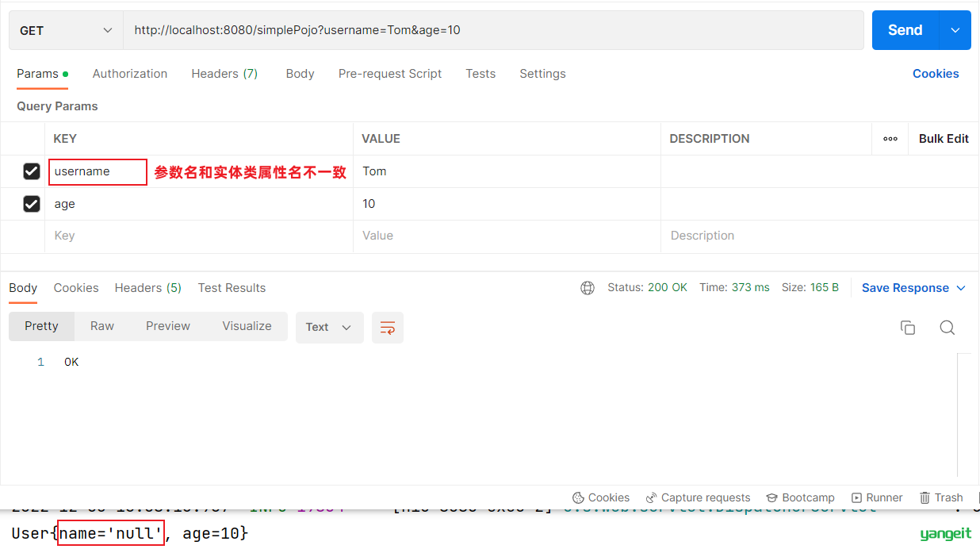The image size is (980, 549).
Task: Search the response with magnifier icon
Action: (947, 328)
